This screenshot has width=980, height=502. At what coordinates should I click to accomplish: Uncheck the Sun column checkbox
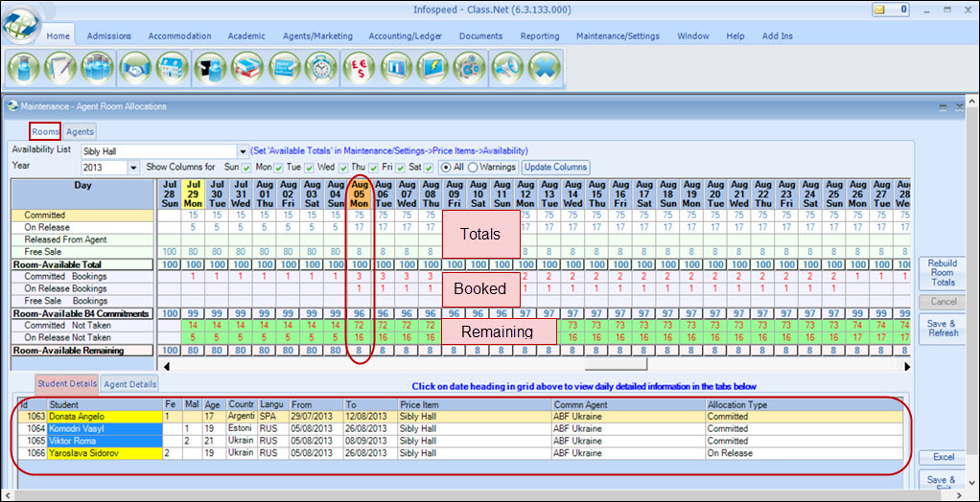pos(246,167)
